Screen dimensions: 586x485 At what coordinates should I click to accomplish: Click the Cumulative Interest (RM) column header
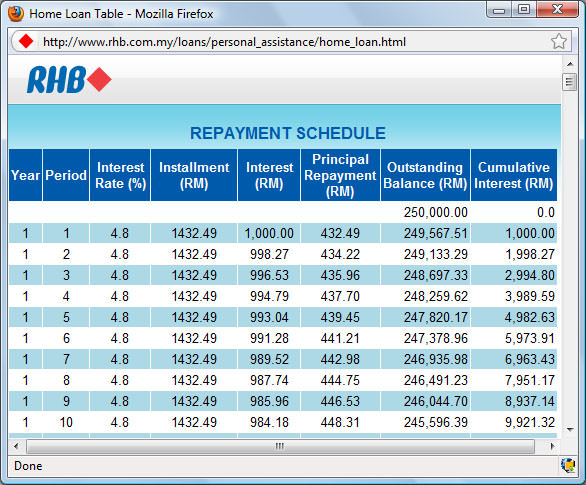[x=514, y=175]
